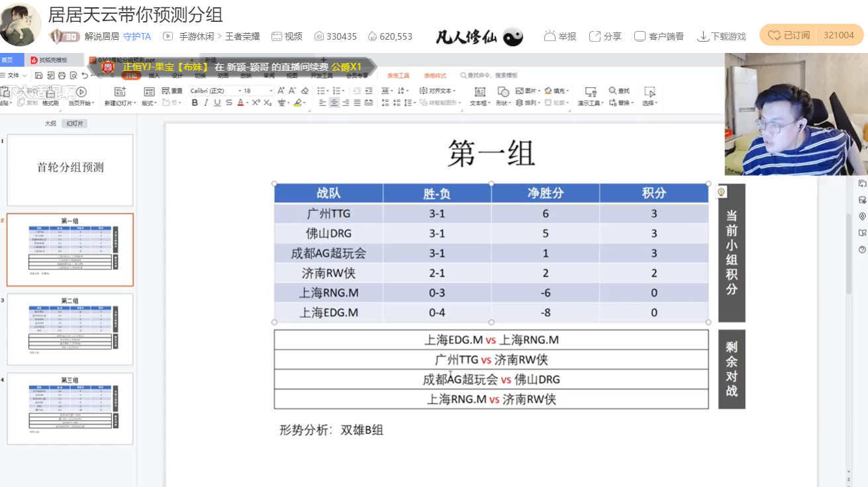
Task: Open the font color swatch
Action: [x=242, y=103]
